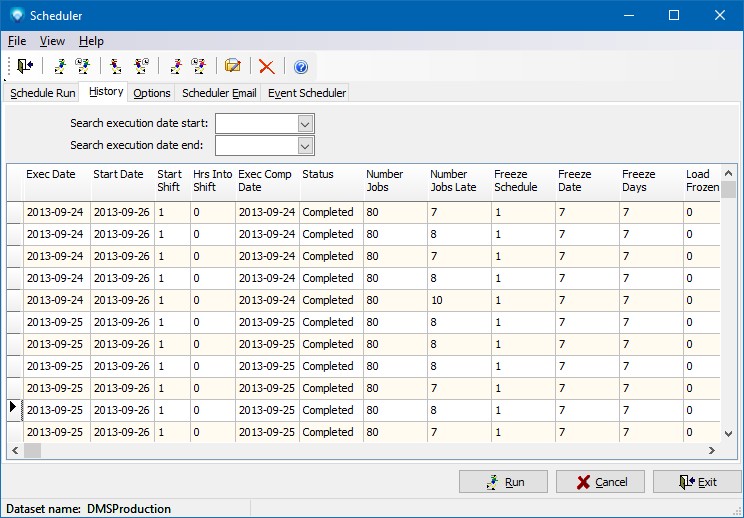Switch to the Schedule Run tab

(43, 93)
